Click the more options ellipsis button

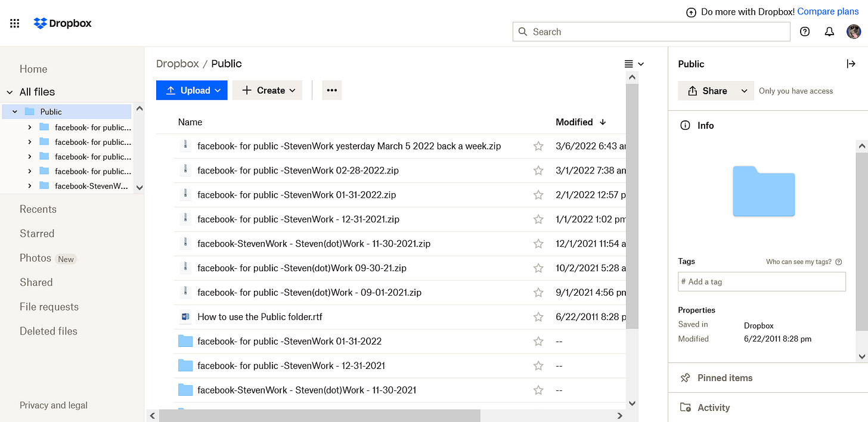[332, 90]
